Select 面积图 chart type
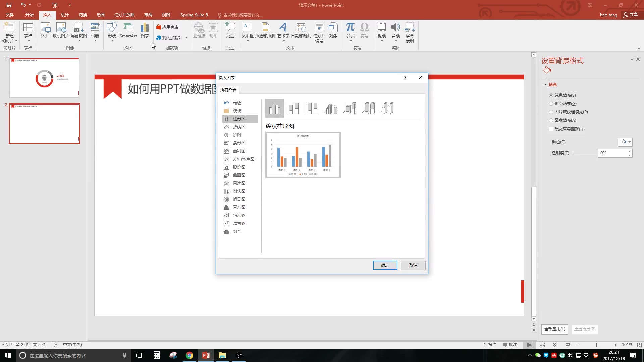The image size is (644, 362). click(239, 151)
